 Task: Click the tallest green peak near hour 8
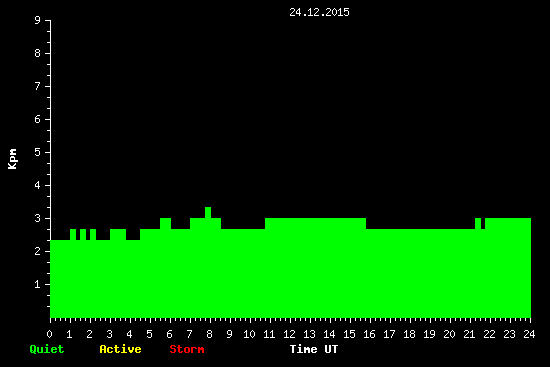pyautogui.click(x=208, y=212)
